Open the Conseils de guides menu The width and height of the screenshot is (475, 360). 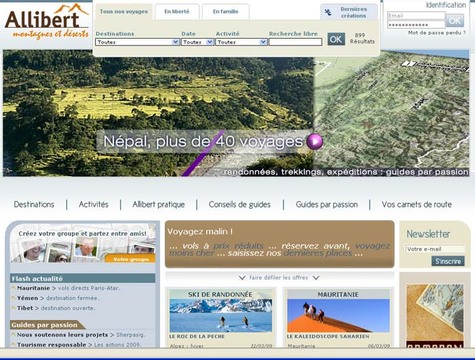click(240, 204)
